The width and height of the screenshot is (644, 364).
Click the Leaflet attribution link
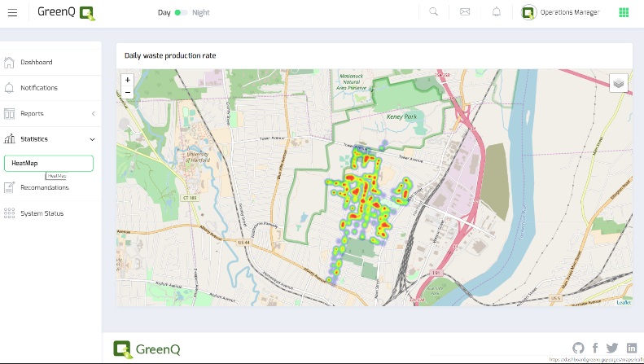(624, 302)
